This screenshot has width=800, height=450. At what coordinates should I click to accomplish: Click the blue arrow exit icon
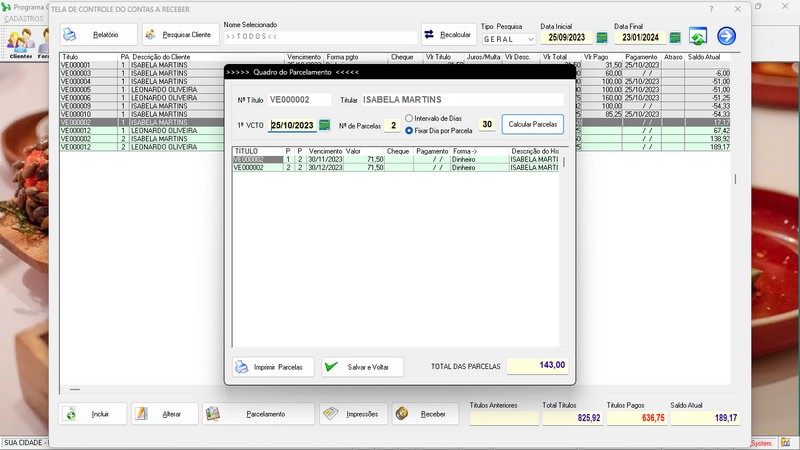coord(726,36)
